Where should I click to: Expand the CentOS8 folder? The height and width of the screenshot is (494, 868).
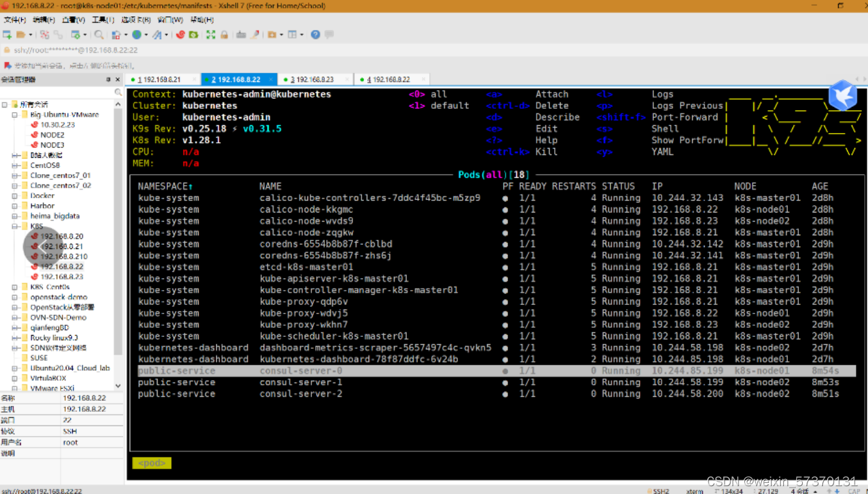pos(15,166)
